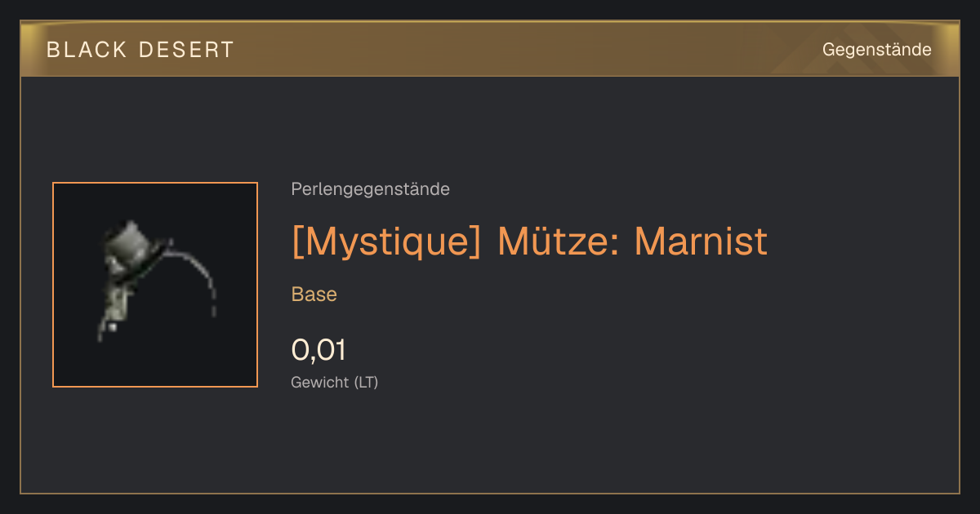
Task: Open the Gegenstände link in header
Action: pos(876,50)
